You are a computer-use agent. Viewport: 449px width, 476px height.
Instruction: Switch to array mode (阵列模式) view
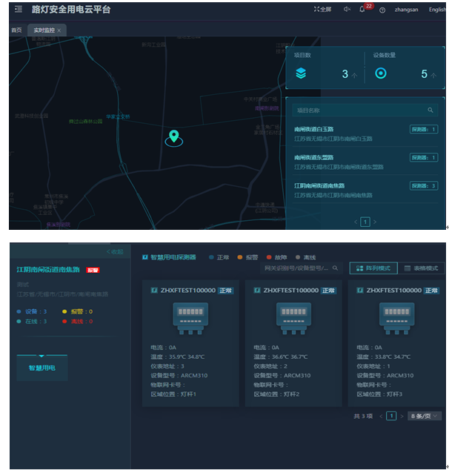point(373,268)
